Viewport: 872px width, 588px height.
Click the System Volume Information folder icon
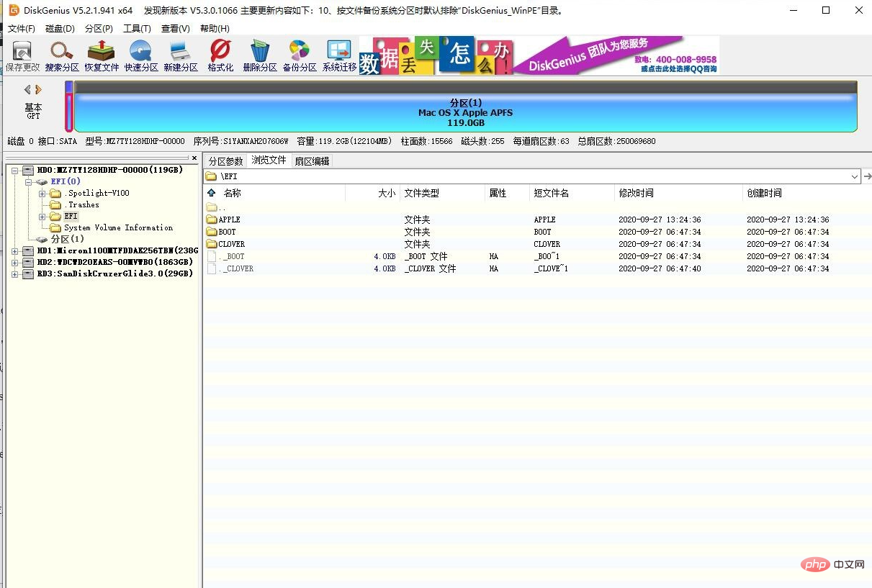55,227
